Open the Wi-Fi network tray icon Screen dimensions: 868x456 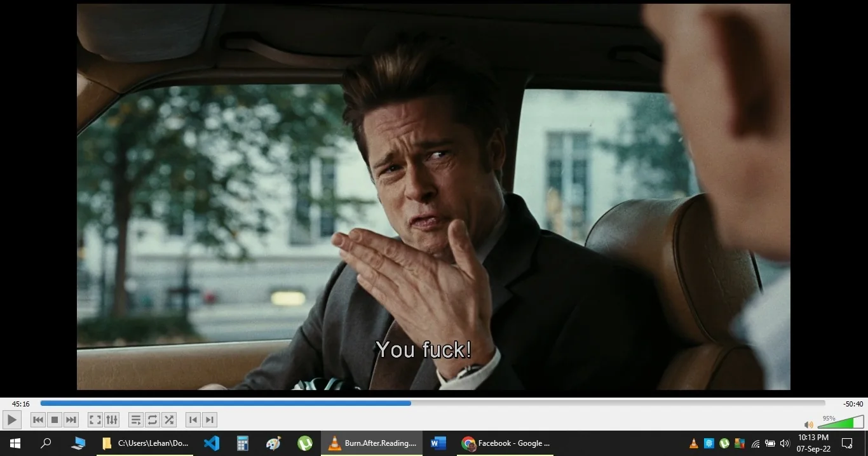pyautogui.click(x=756, y=443)
